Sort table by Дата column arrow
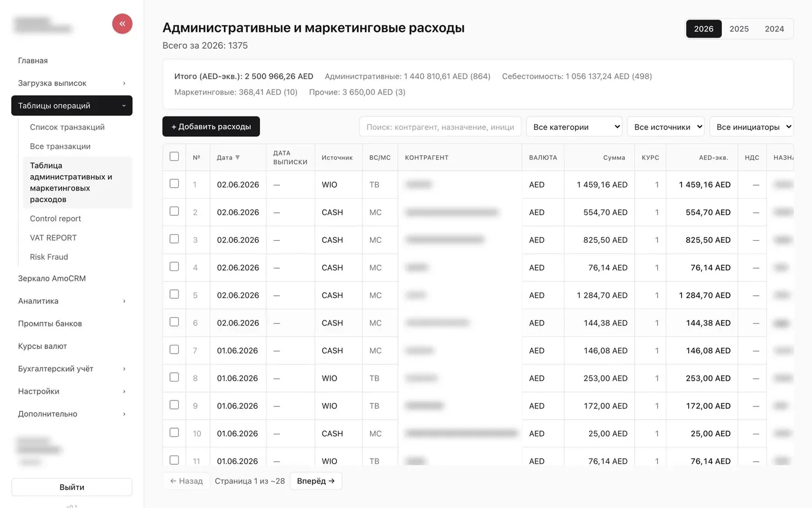 (238, 157)
